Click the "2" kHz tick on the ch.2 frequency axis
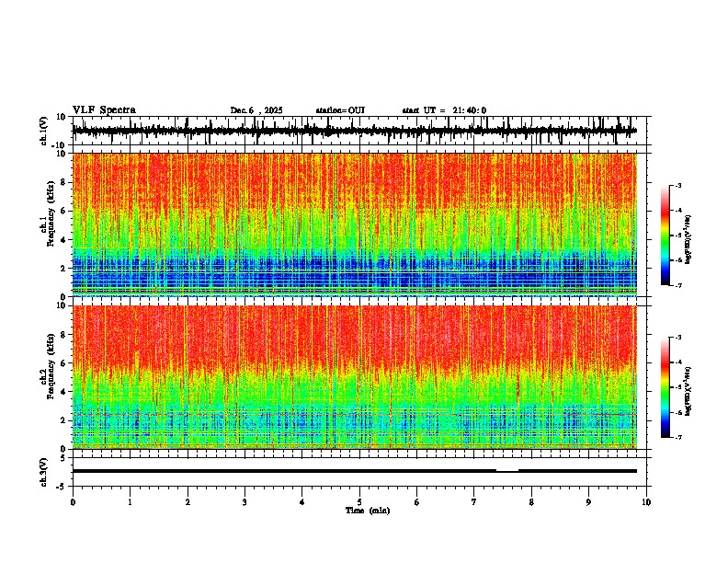728x563 pixels. click(64, 420)
